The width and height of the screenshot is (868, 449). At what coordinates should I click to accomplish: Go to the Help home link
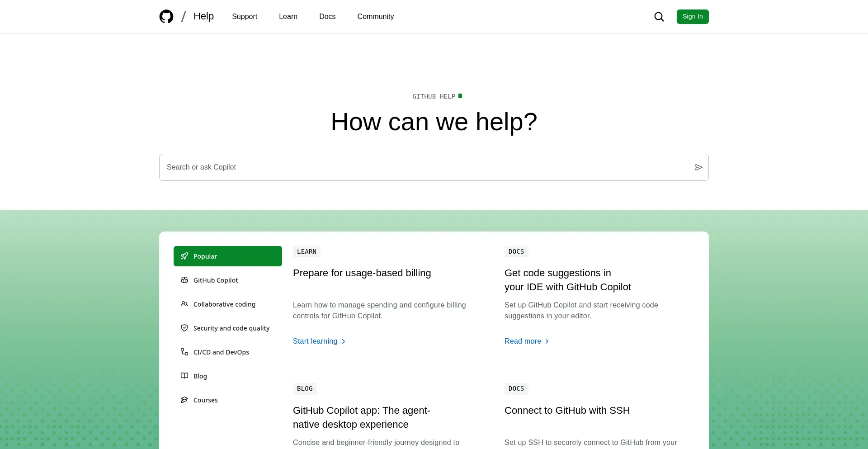pos(203,16)
